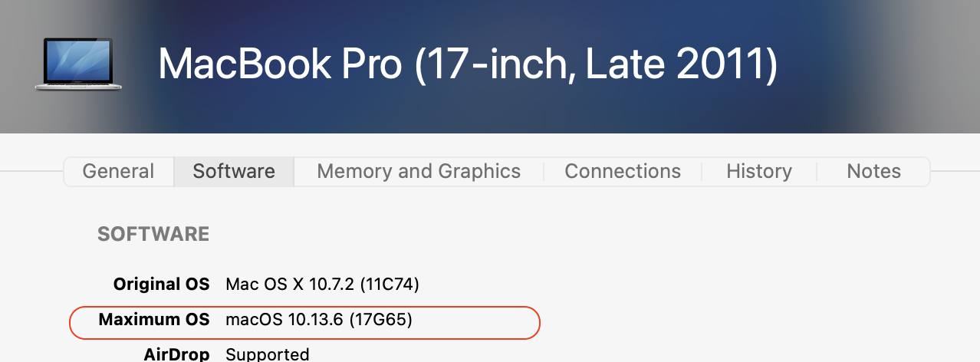Select the Software tab
This screenshot has height=362, width=980.
234,171
